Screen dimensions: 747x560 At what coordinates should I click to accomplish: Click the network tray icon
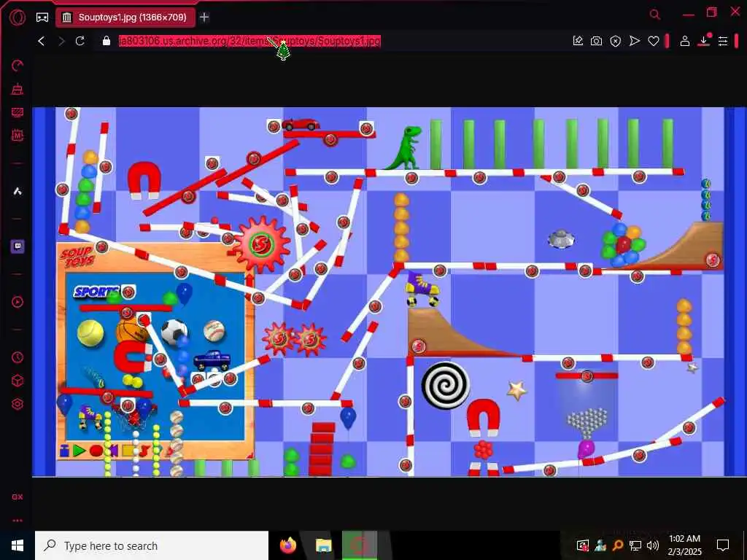[x=635, y=545]
